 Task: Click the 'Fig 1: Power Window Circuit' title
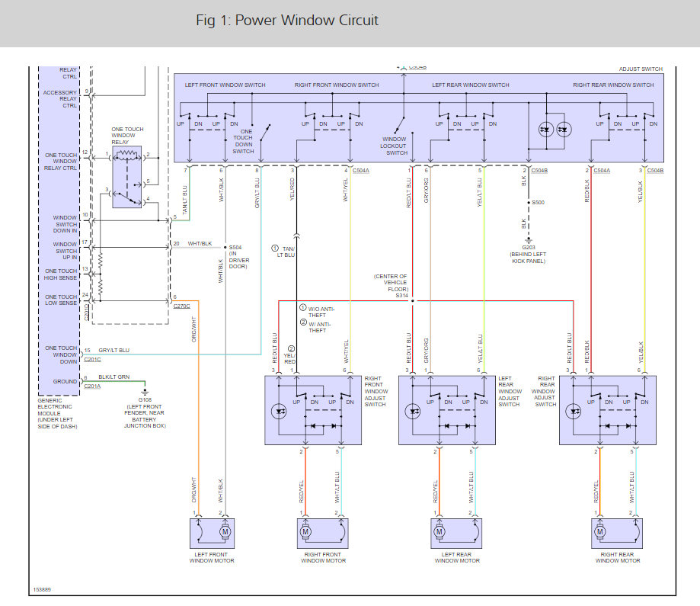[287, 20]
